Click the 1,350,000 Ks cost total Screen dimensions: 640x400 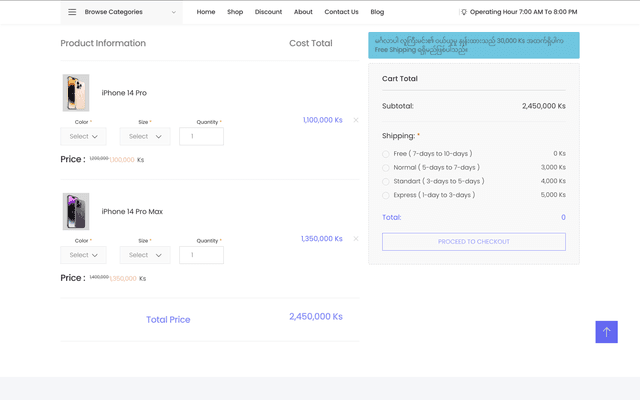pyautogui.click(x=322, y=239)
